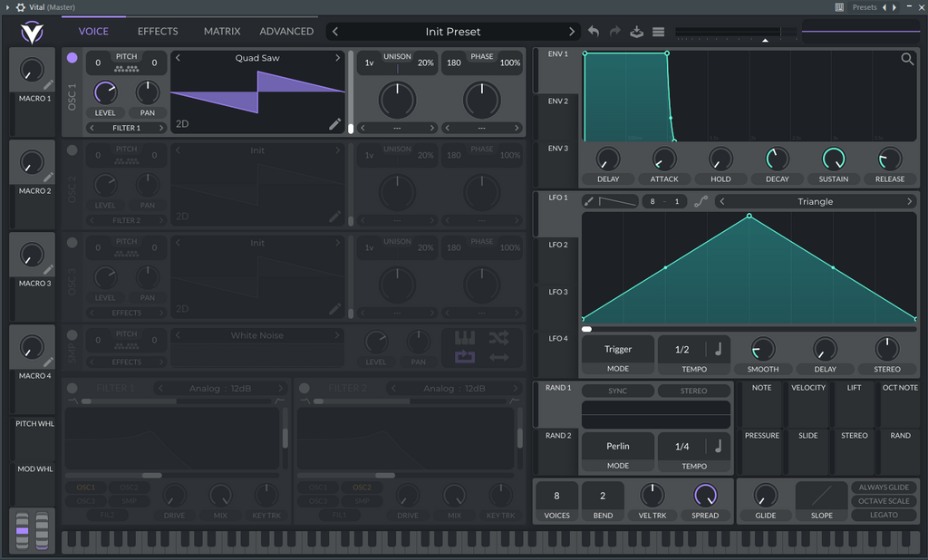Switch to the VOICE tab
Image resolution: width=928 pixels, height=560 pixels.
93,32
